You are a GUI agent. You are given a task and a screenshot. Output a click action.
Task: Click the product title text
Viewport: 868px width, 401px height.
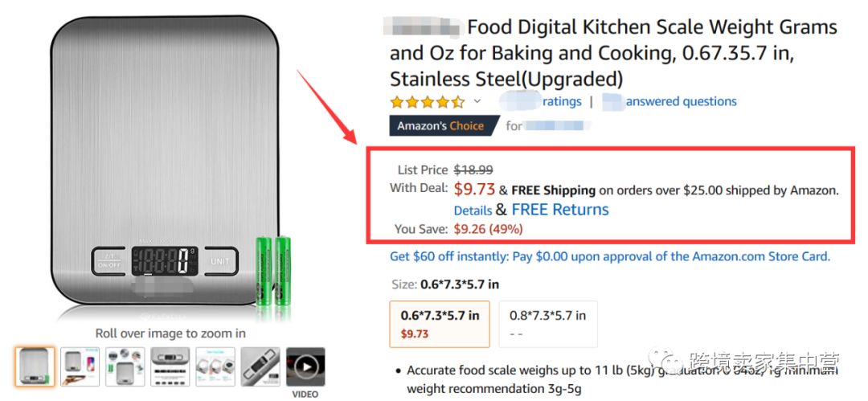click(x=612, y=53)
